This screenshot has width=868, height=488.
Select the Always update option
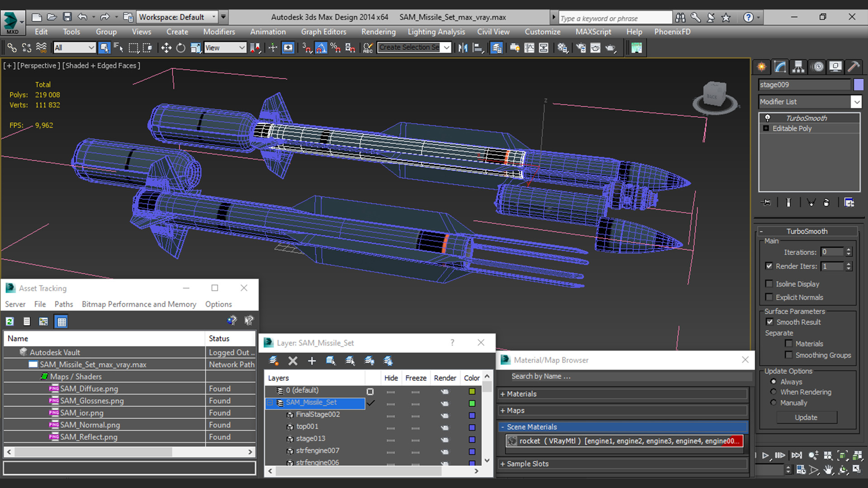[x=774, y=382]
